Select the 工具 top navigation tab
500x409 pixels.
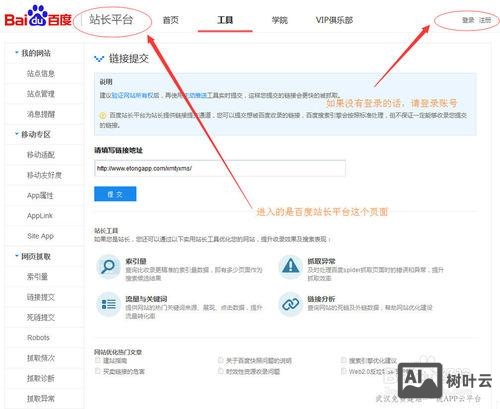pyautogui.click(x=225, y=20)
